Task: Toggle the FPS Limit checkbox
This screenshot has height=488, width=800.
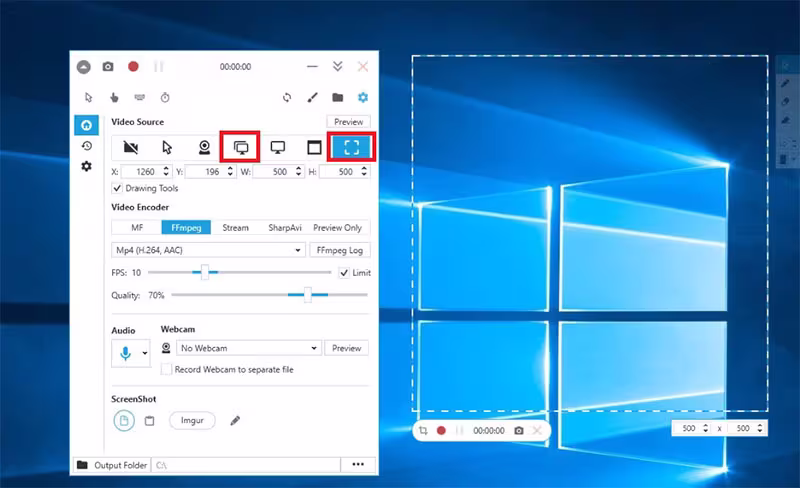Action: pyautogui.click(x=344, y=273)
